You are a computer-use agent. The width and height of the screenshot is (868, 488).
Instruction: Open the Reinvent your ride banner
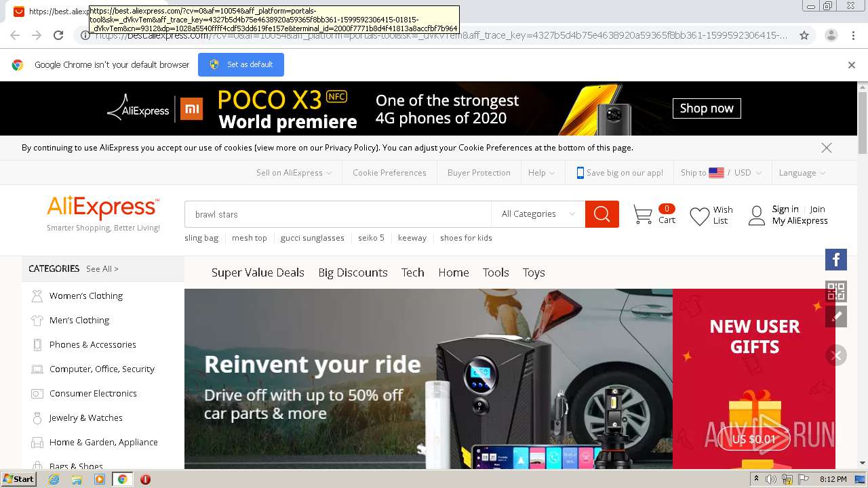tap(428, 379)
